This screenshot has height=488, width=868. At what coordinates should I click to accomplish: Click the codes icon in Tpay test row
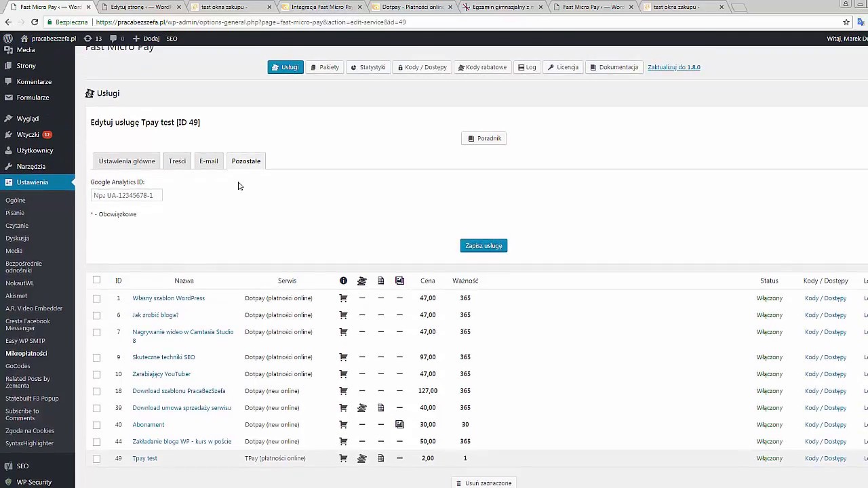click(x=362, y=459)
